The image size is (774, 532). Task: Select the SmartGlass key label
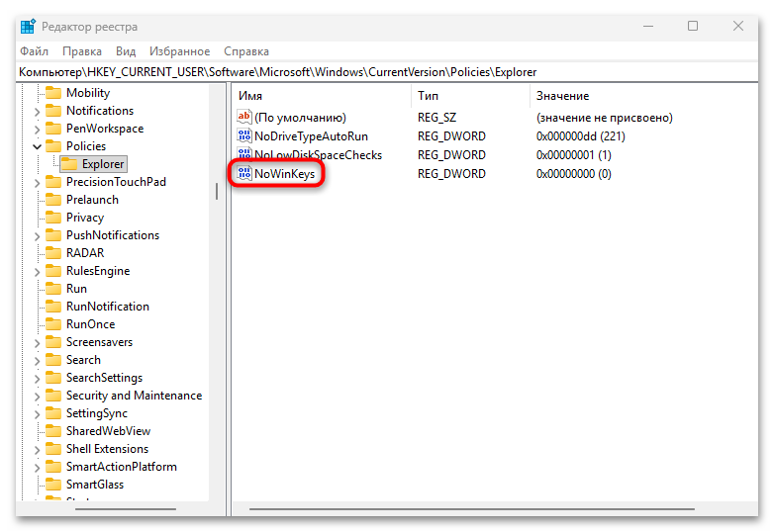[x=95, y=485]
